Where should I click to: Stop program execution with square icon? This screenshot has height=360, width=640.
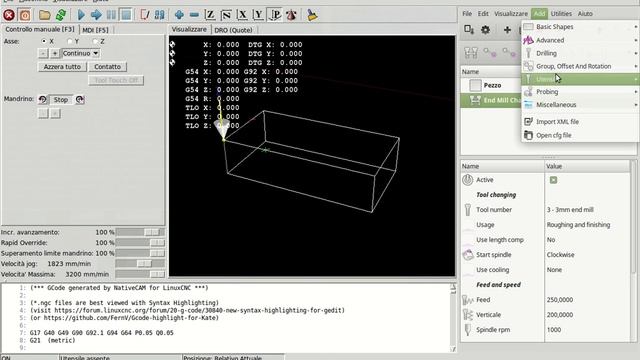coord(126,15)
